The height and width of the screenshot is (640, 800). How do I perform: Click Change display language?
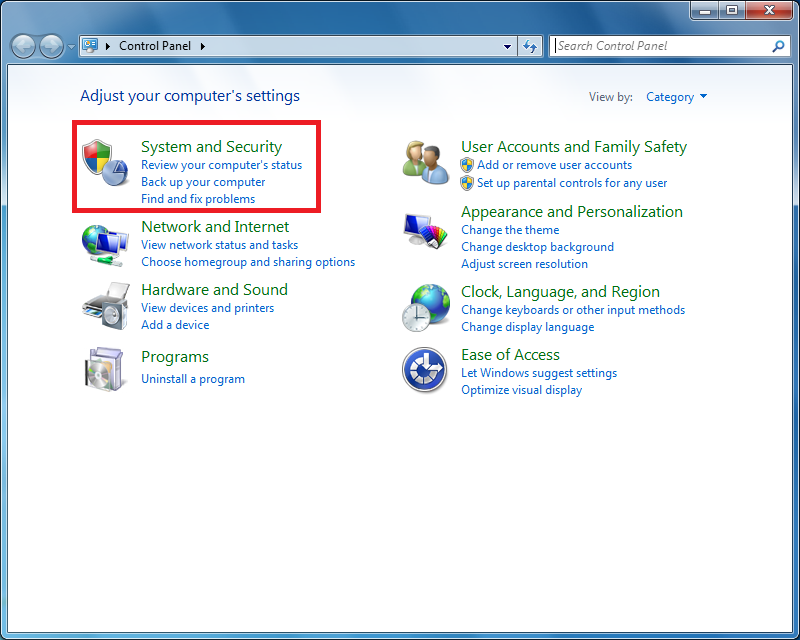528,327
